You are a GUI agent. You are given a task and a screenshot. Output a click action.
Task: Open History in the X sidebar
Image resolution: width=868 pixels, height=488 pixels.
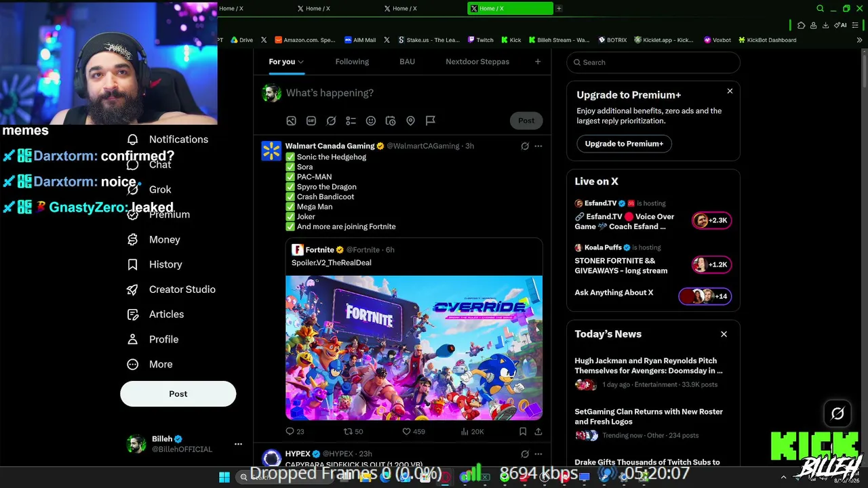(x=155, y=264)
